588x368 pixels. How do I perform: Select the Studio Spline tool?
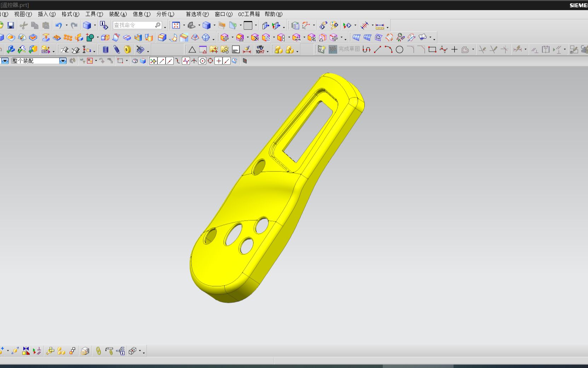pyautogui.click(x=443, y=50)
